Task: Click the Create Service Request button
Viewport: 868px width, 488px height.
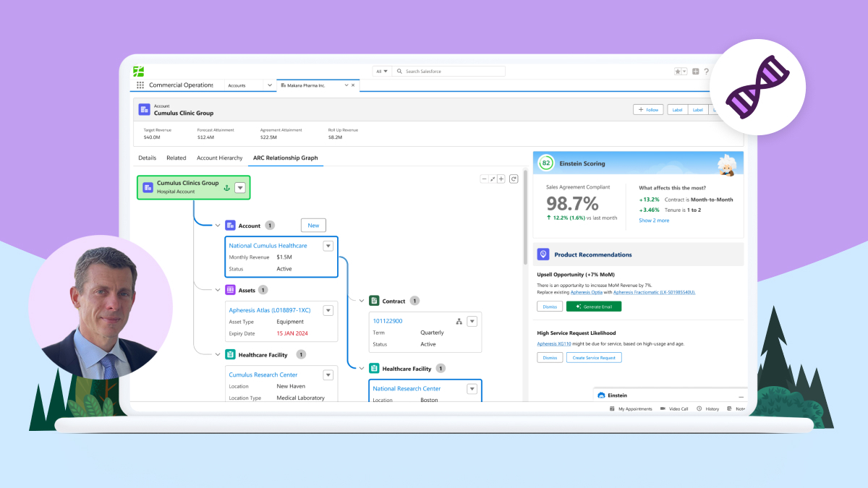Action: (593, 358)
